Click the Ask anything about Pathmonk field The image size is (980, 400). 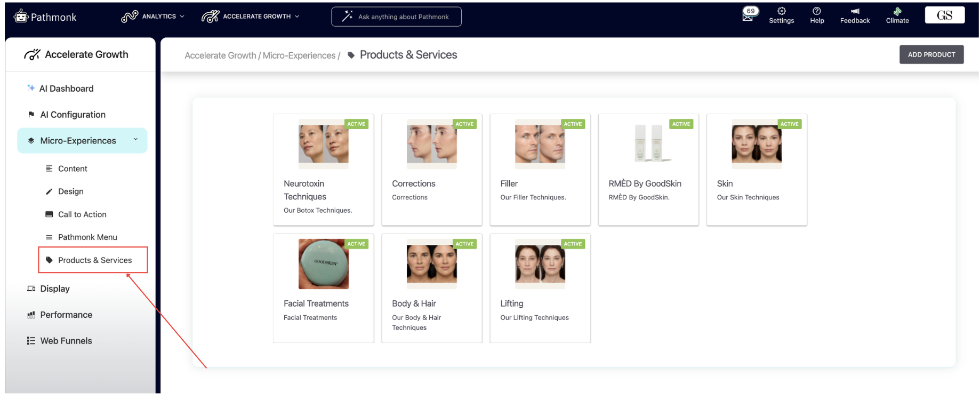[396, 17]
